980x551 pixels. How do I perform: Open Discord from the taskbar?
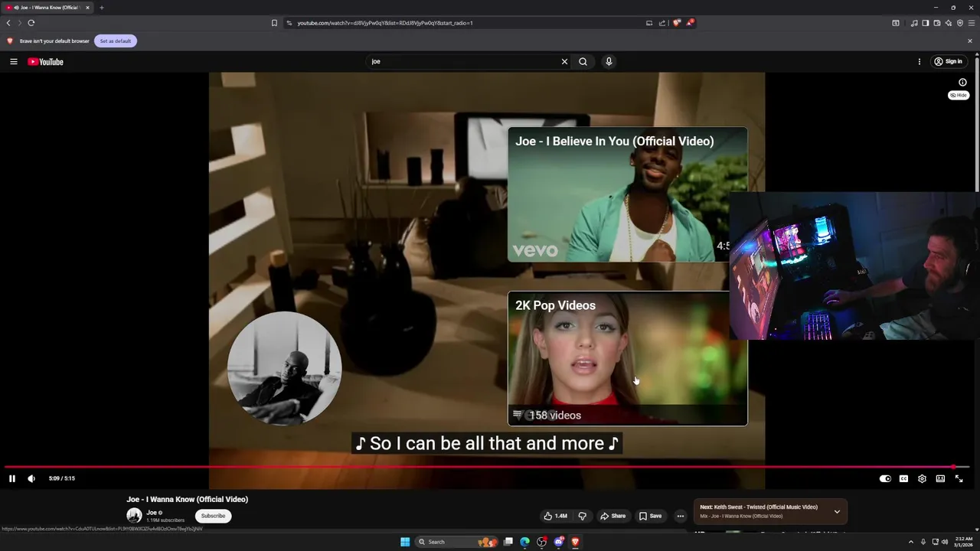tap(558, 542)
